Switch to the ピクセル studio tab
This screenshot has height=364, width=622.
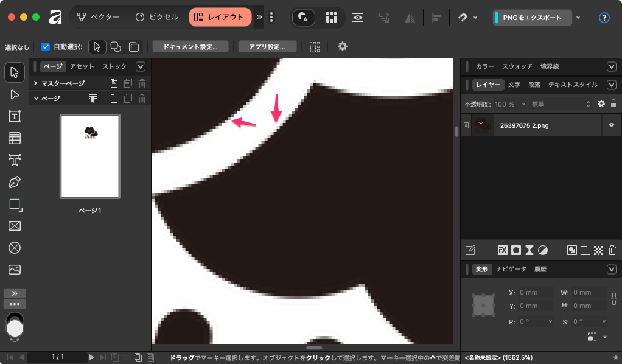pyautogui.click(x=157, y=17)
